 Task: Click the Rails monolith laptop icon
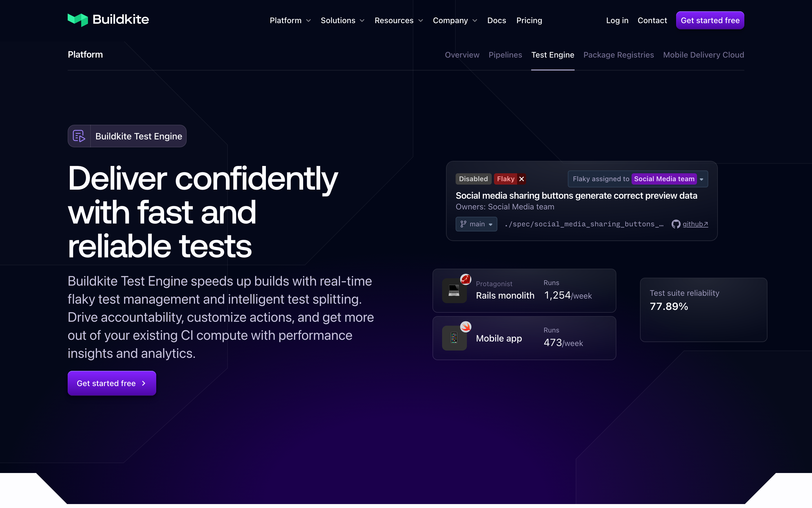point(454,291)
